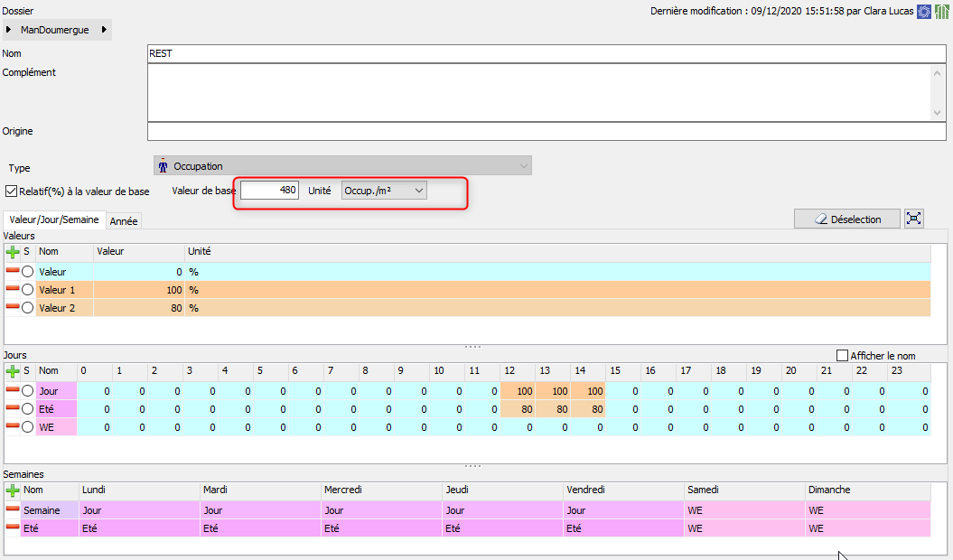The width and height of the screenshot is (953, 560).
Task: Toggle Relatif(%) à la valeur de base
Action: click(x=12, y=191)
